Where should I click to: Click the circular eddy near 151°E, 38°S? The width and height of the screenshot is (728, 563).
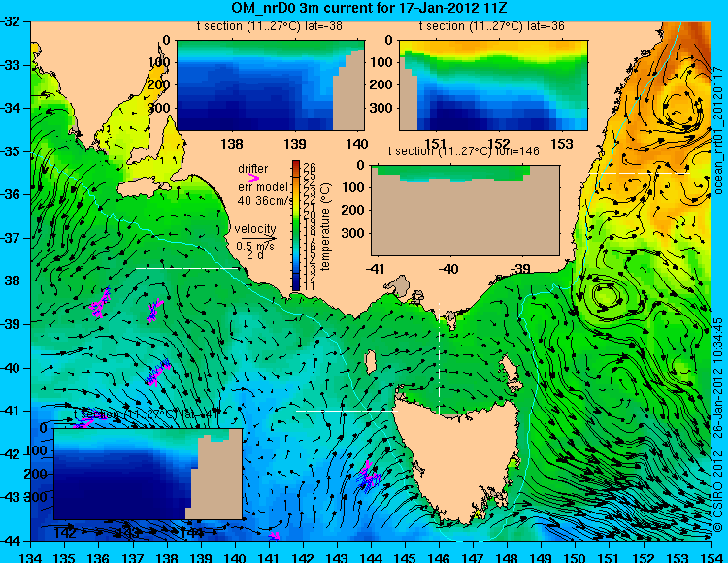point(607,294)
